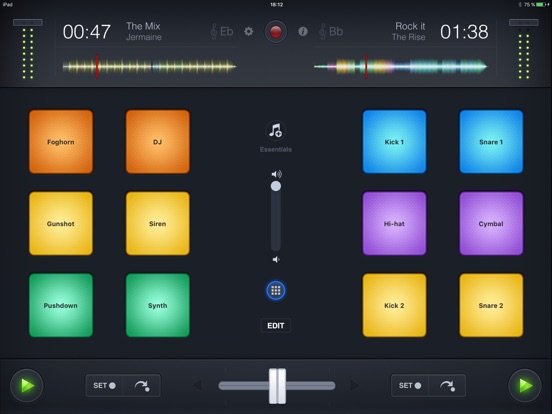
Task: Trigger the Snare 1 drum pad
Action: click(491, 142)
